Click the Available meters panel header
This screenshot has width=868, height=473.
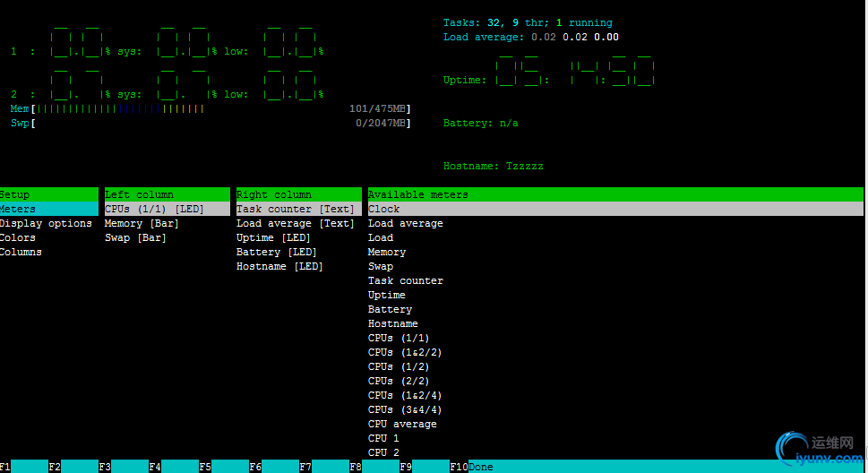pyautogui.click(x=615, y=194)
